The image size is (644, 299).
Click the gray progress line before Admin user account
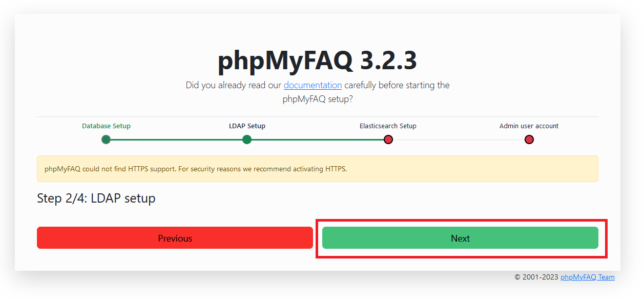(x=459, y=139)
